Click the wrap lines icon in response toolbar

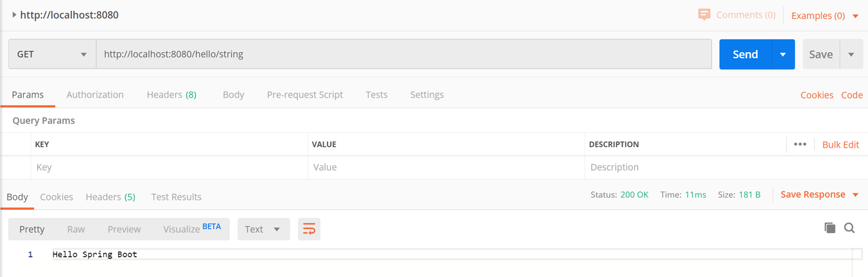(x=309, y=229)
